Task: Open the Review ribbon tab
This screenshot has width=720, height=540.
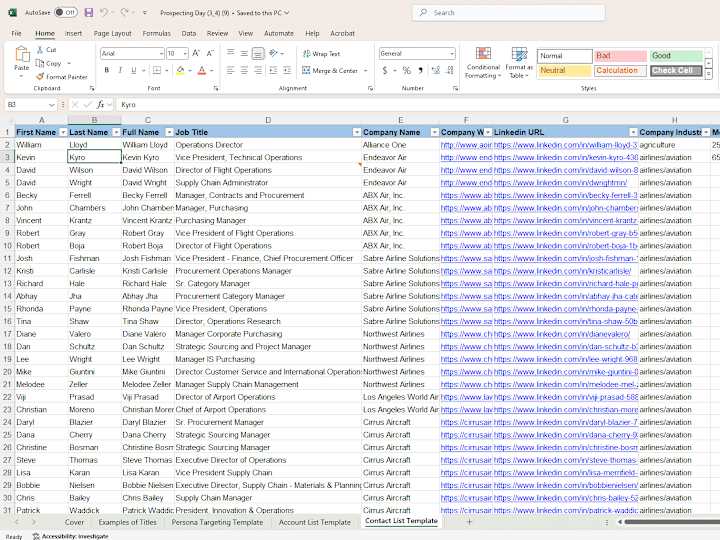Action: point(217,33)
